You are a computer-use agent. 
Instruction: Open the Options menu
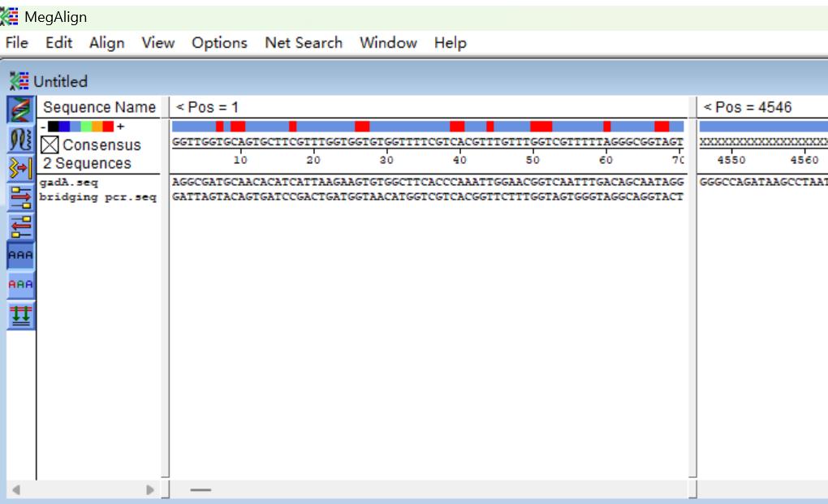pyautogui.click(x=219, y=43)
